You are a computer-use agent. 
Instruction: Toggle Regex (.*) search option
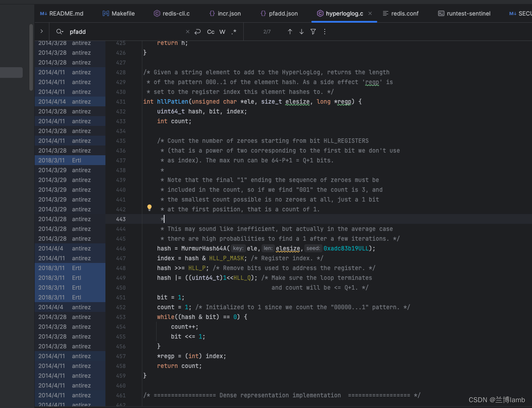pos(234,32)
